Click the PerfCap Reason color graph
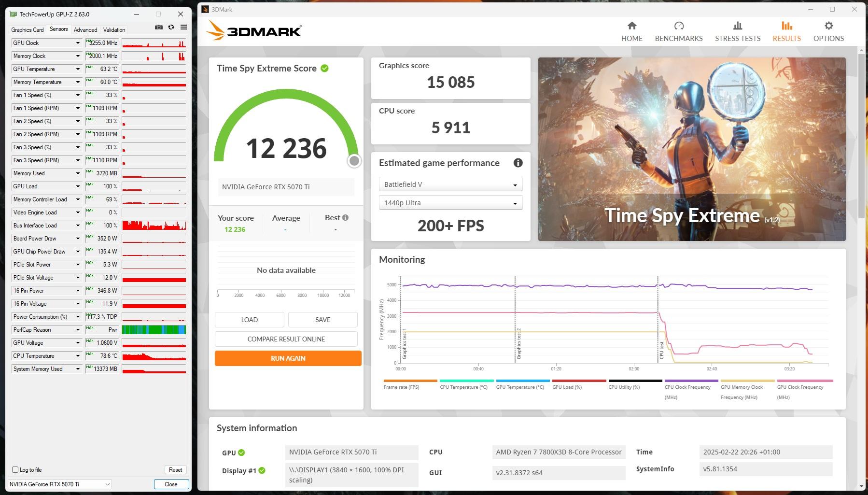This screenshot has height=495, width=868. point(154,330)
